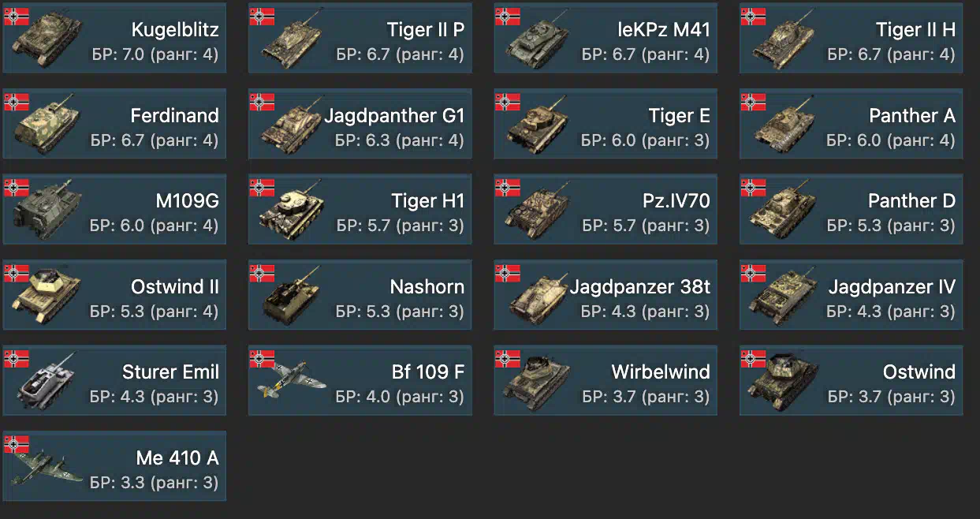The height and width of the screenshot is (519, 980).
Task: Click the Pz.IV70 name label
Action: click(x=676, y=201)
